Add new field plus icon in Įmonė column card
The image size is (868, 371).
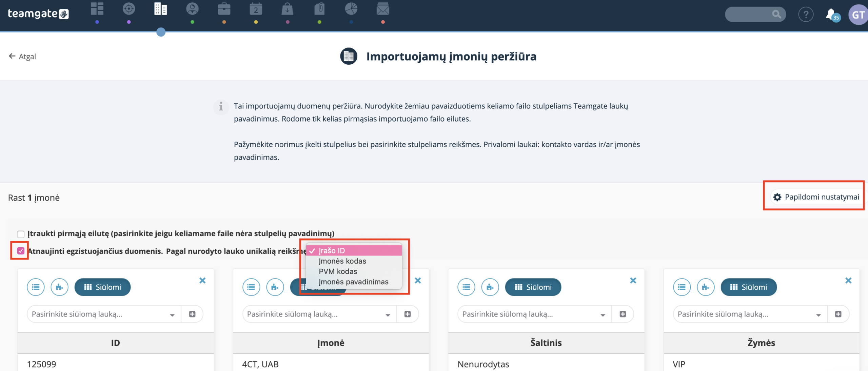[x=408, y=314]
